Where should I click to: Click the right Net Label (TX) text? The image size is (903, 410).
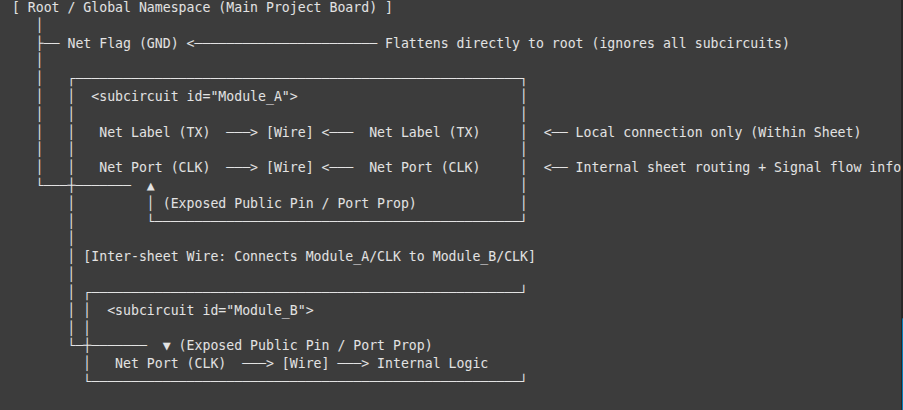click(424, 132)
